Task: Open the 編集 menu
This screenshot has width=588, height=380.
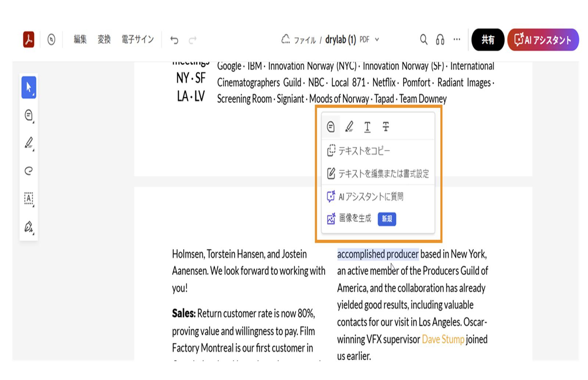Action: tap(80, 39)
